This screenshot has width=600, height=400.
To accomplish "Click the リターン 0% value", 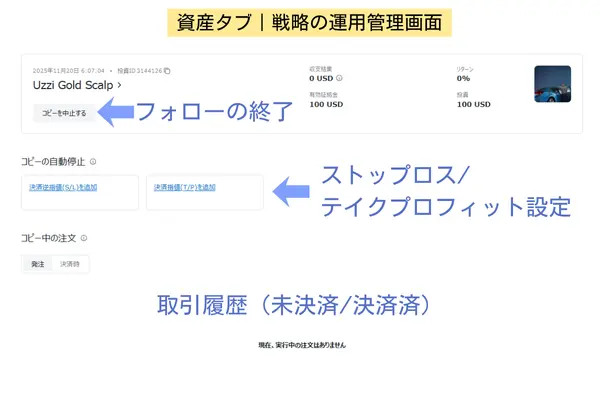I will tap(463, 78).
